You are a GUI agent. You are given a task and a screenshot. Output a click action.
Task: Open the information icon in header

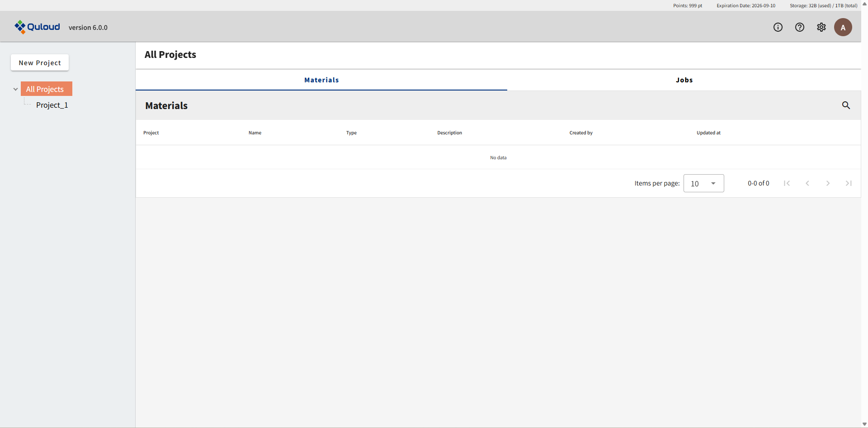point(778,27)
